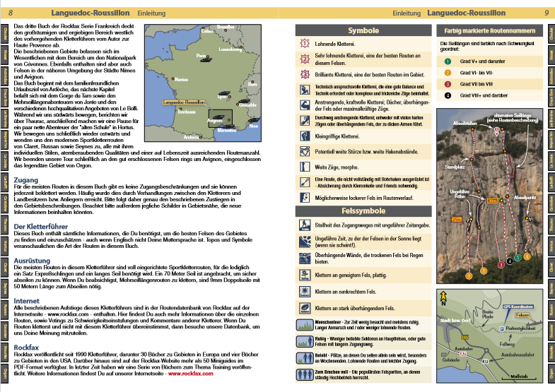This screenshot has height=392, width=555.
Task: Select the 'Technisch anspruchsvolle Kletterei' icon
Action: click(305, 90)
